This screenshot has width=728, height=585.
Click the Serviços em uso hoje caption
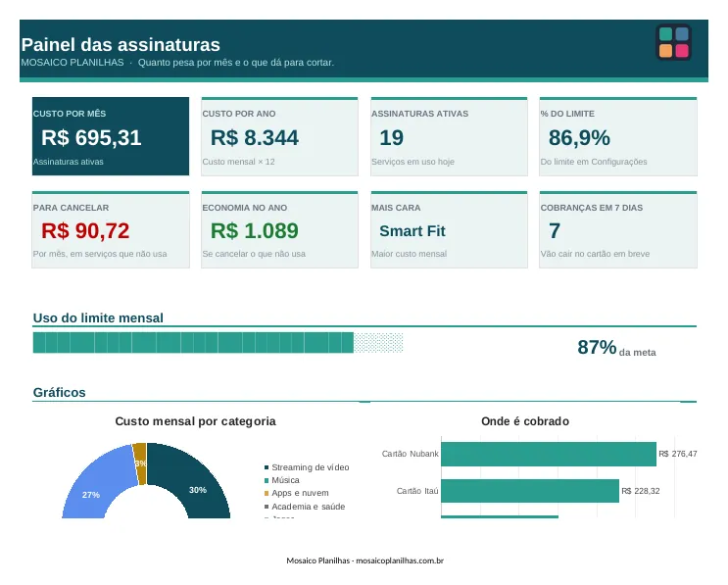tap(413, 162)
